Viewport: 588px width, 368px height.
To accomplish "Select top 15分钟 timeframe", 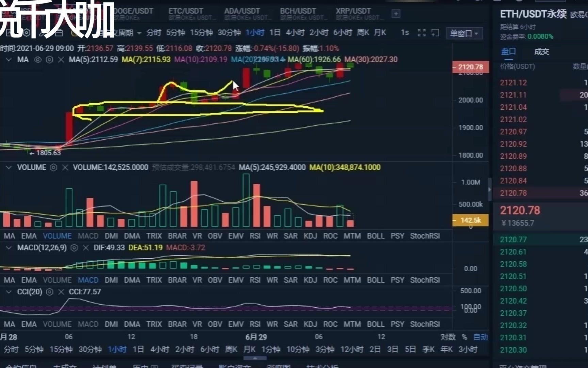I will point(201,33).
